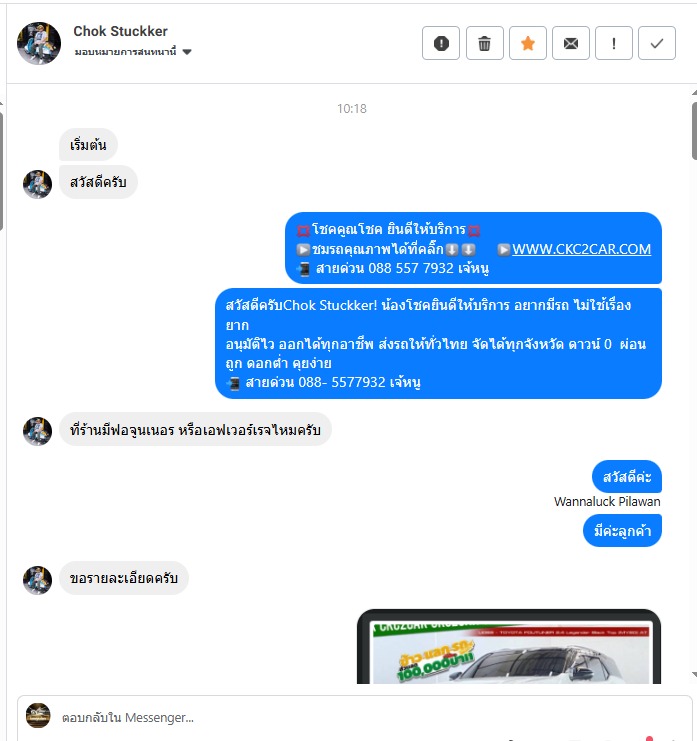
Task: Click customer avatar beside the greeting message
Action: tap(37, 184)
